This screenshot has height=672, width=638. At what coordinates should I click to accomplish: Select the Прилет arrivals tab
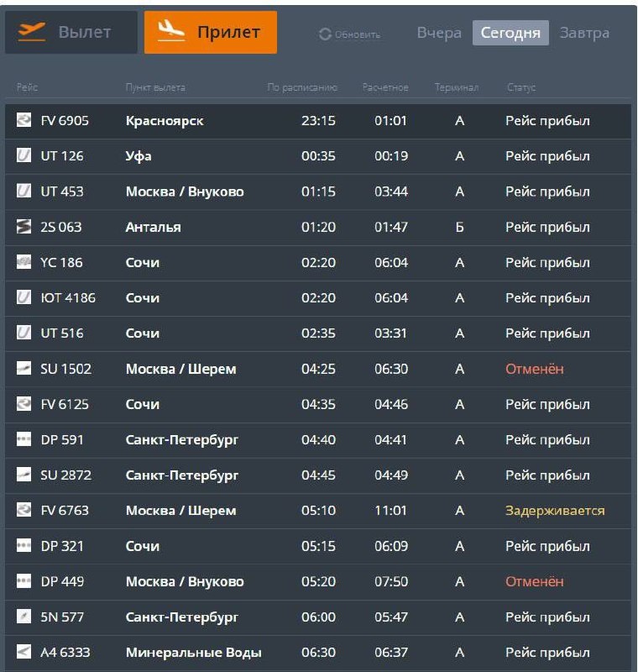pos(210,33)
